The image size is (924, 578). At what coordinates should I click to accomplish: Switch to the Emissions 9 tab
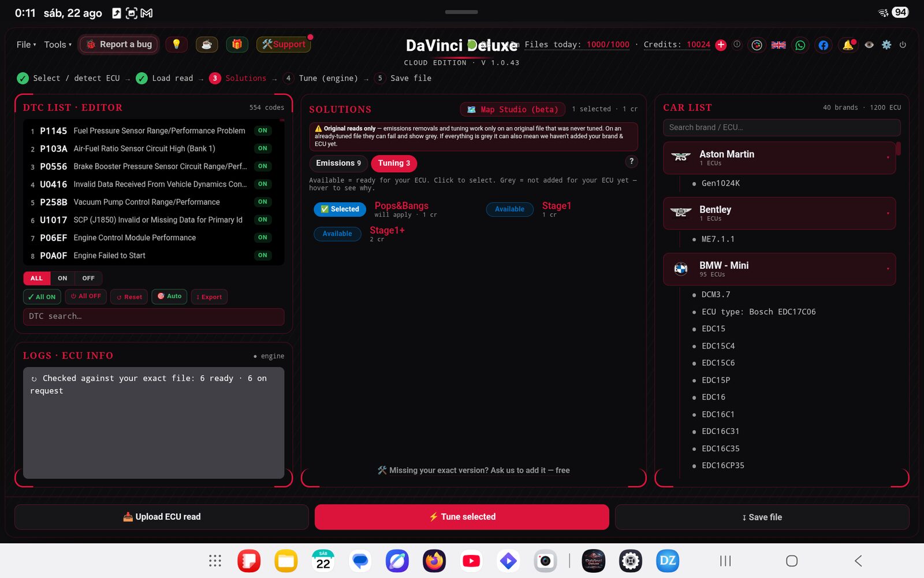tap(338, 163)
